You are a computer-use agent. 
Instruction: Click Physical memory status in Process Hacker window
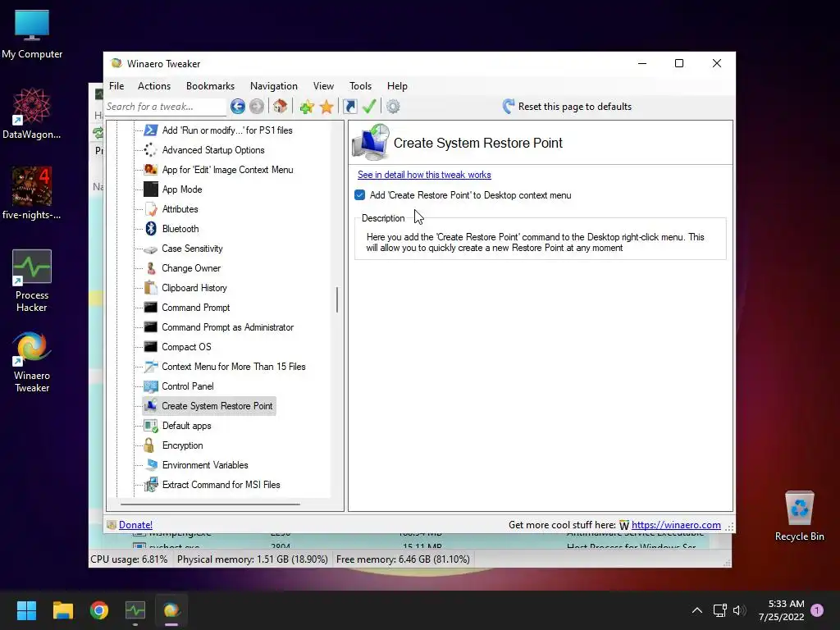(x=253, y=559)
